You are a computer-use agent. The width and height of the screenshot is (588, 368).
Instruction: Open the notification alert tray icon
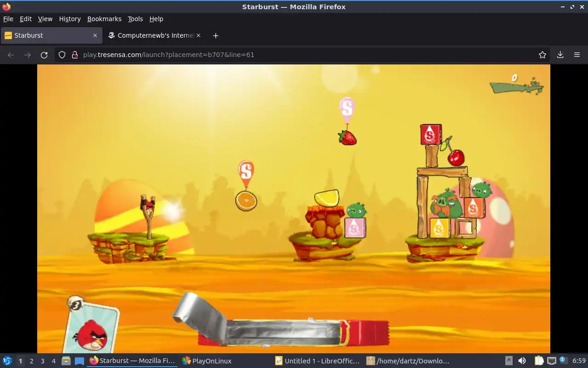[x=564, y=361]
